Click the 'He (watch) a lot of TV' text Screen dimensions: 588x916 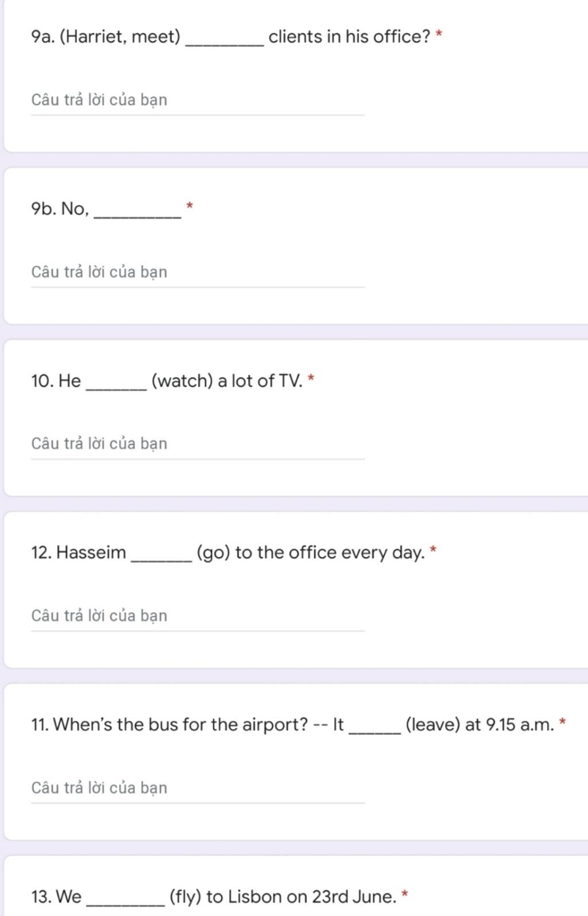(167, 380)
